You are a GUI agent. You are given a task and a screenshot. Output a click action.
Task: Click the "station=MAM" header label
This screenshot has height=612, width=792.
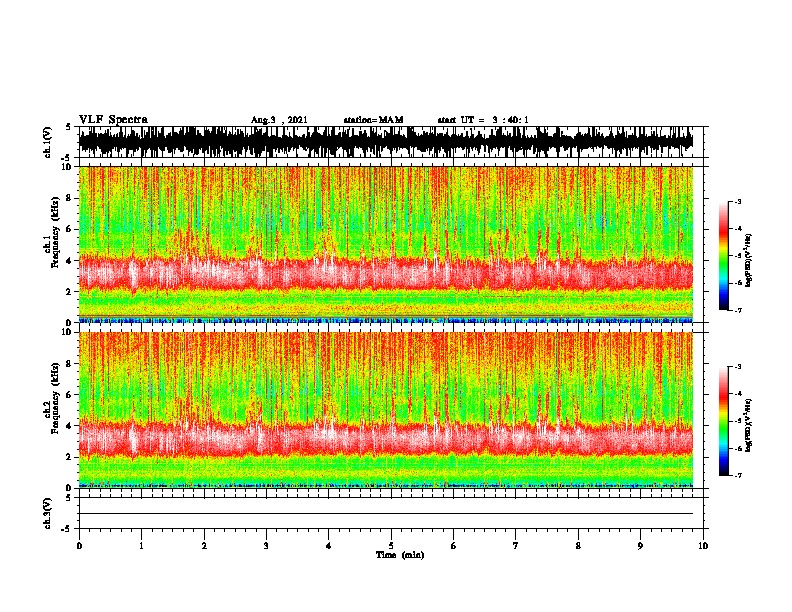coord(373,120)
